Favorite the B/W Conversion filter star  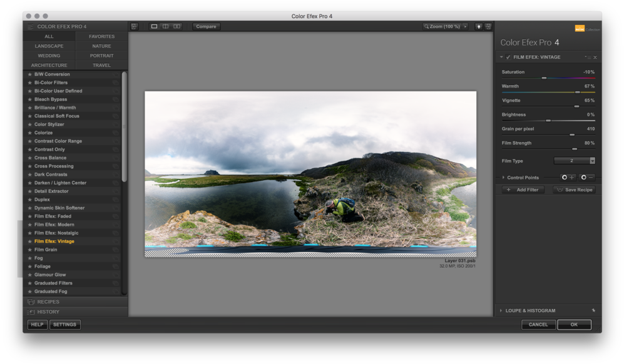pyautogui.click(x=29, y=74)
